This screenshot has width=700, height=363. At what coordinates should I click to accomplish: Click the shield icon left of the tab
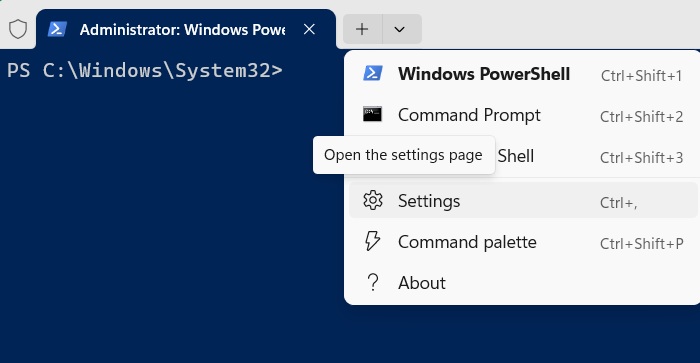pyautogui.click(x=18, y=29)
